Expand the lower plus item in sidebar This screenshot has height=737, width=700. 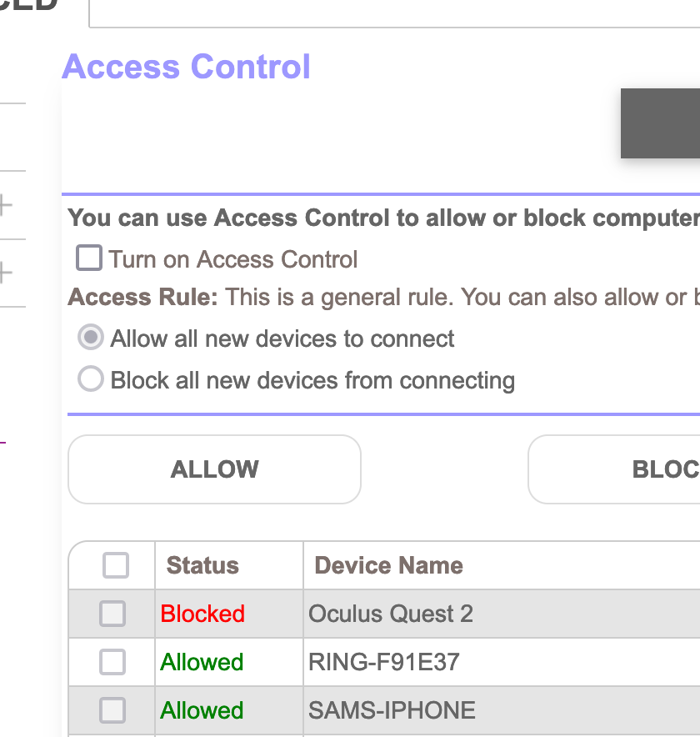coord(5,272)
